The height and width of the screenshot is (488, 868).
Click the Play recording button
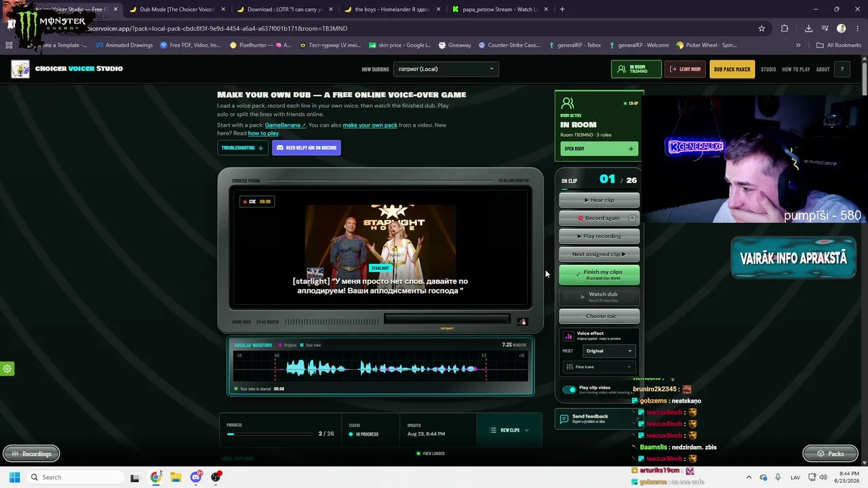[x=599, y=236]
